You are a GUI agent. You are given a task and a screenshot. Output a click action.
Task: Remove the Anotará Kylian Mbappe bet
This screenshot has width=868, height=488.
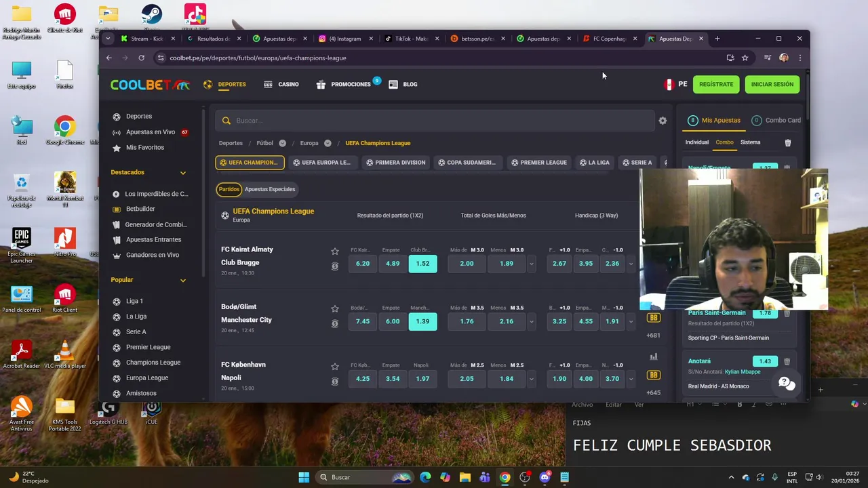pyautogui.click(x=787, y=361)
